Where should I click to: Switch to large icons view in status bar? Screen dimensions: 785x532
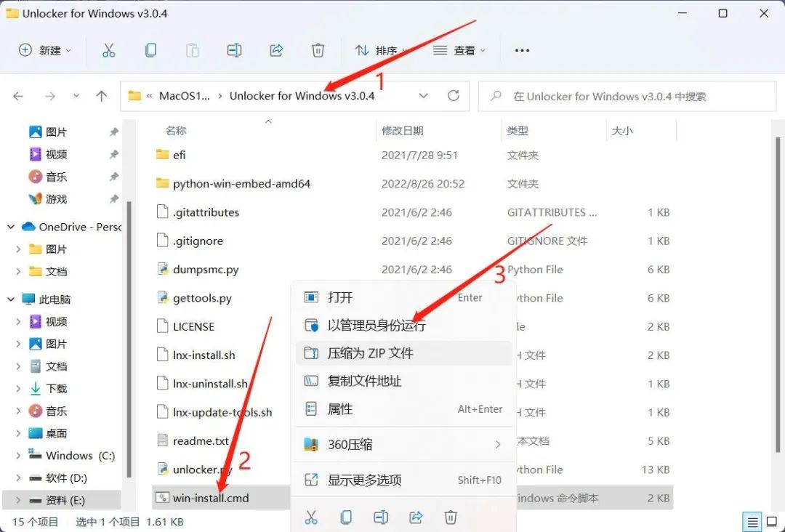(773, 523)
